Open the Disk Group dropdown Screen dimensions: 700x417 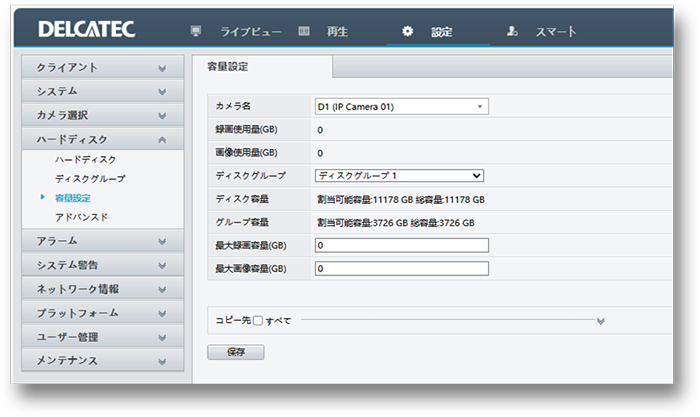tap(400, 176)
